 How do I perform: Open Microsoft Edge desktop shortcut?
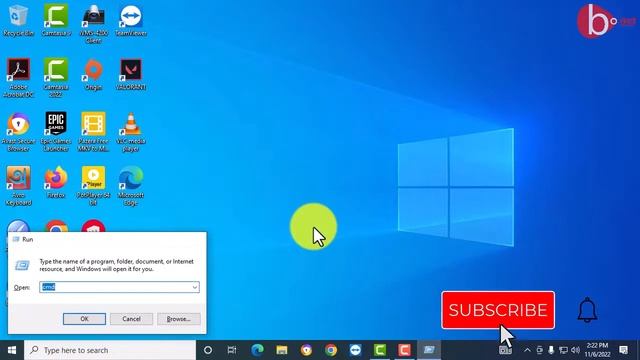[131, 186]
